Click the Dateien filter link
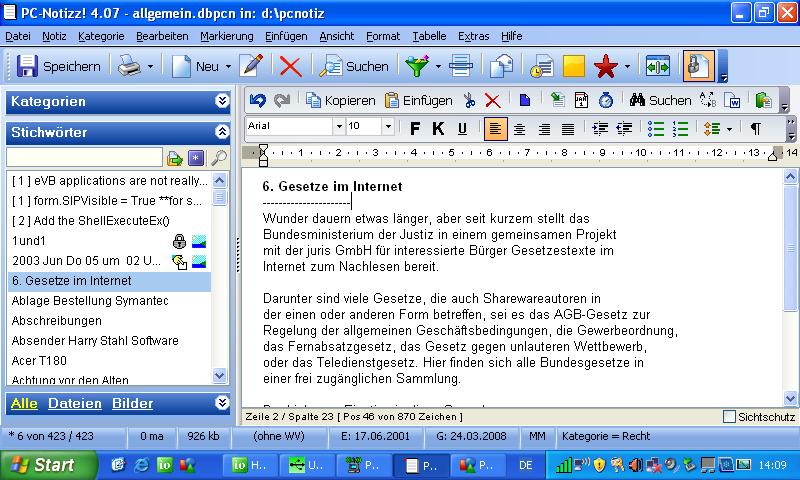 (x=74, y=404)
